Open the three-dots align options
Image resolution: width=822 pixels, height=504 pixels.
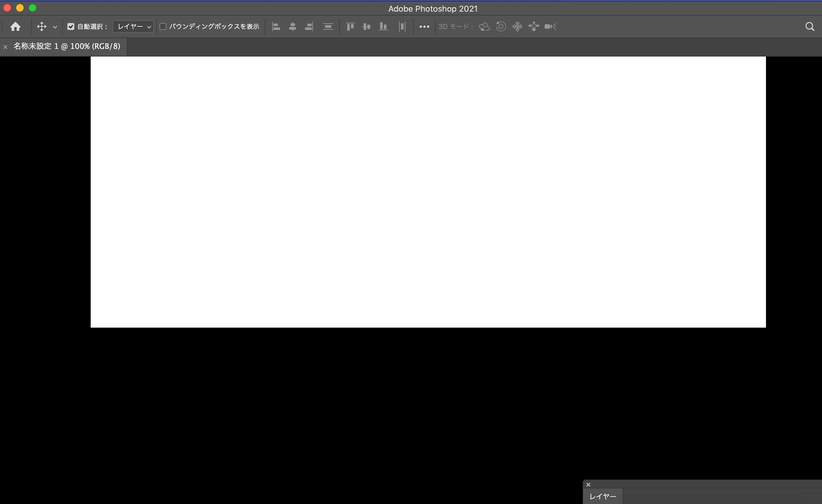[x=424, y=27]
